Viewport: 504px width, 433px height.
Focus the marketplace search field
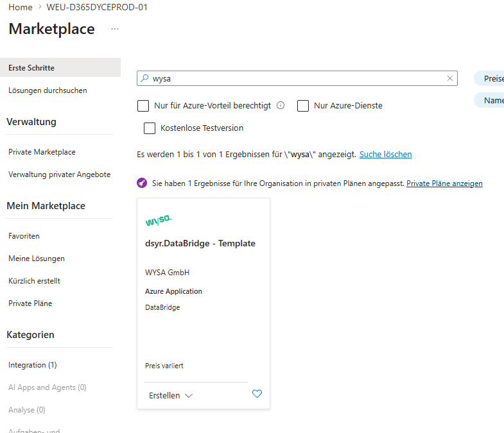point(297,78)
